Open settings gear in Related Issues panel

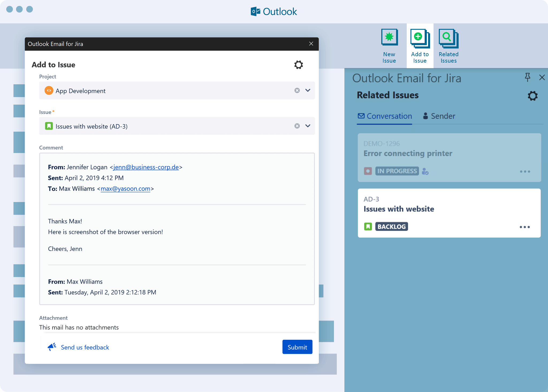pos(532,96)
